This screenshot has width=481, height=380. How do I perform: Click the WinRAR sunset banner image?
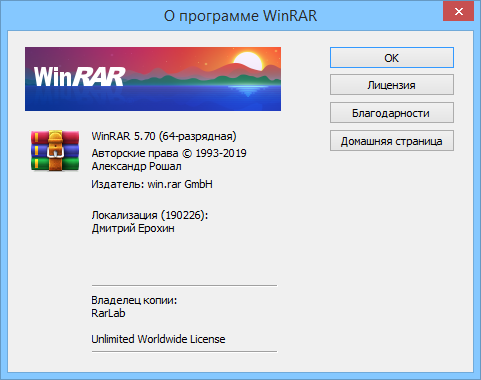(x=153, y=79)
